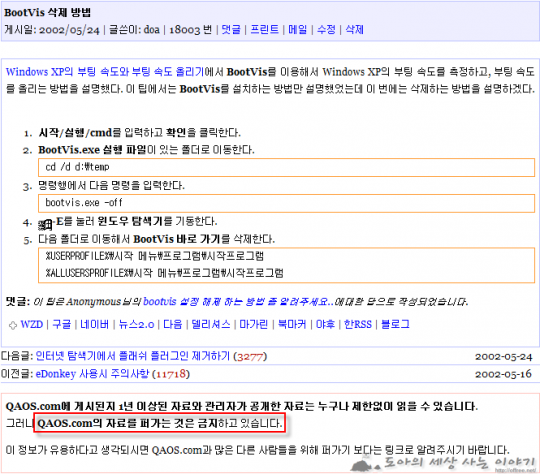Click the 프린트 link
The width and height of the screenshot is (540, 474).
click(264, 30)
